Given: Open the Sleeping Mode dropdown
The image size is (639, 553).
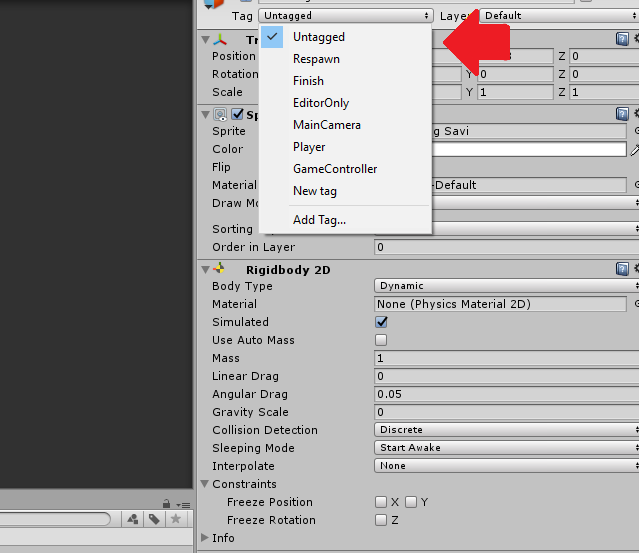Looking at the screenshot, I should 506,447.
